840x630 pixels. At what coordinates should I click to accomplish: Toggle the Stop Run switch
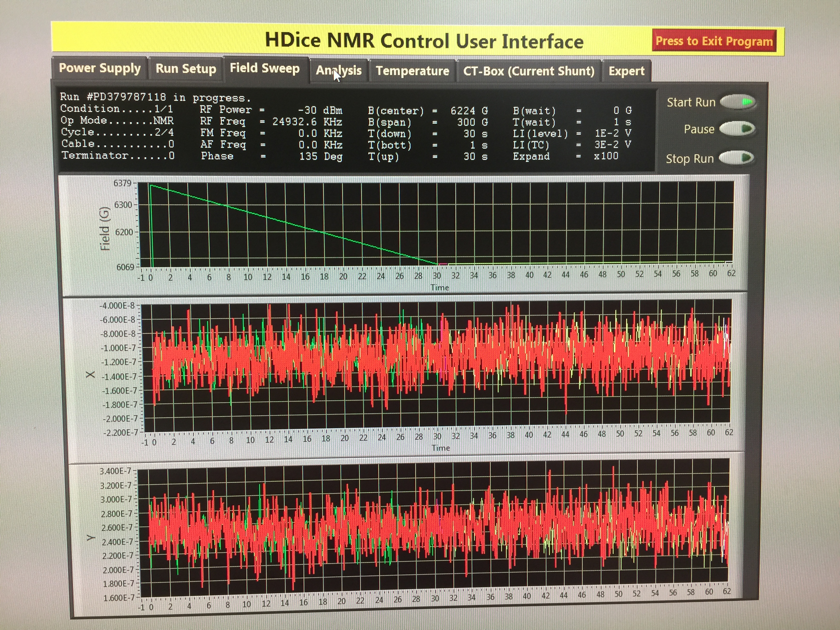736,158
